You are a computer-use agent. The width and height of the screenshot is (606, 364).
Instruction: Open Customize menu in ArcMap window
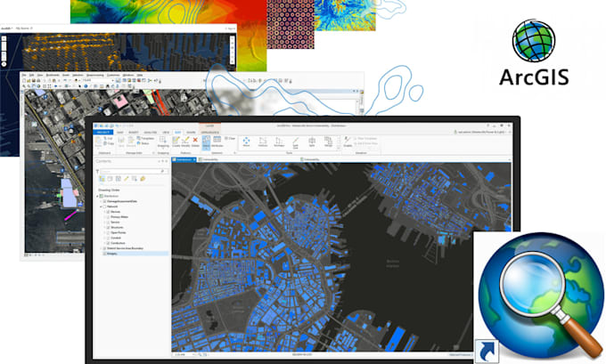click(113, 75)
